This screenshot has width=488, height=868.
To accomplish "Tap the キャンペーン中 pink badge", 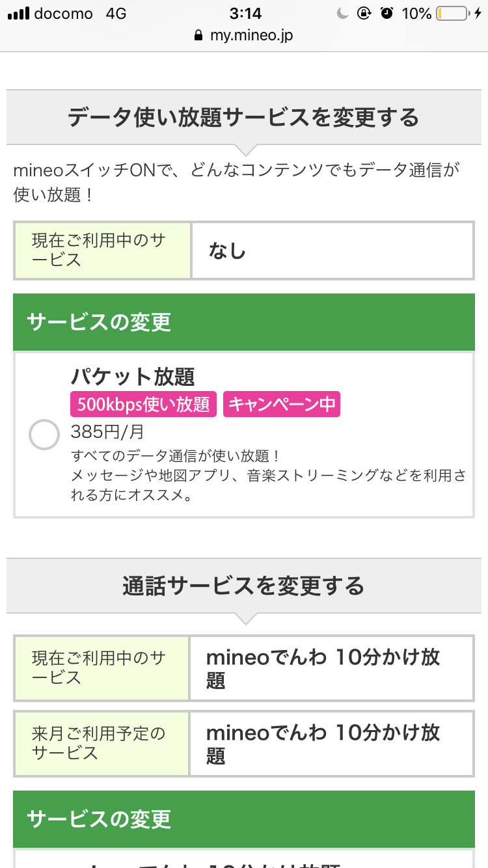I will 282,404.
